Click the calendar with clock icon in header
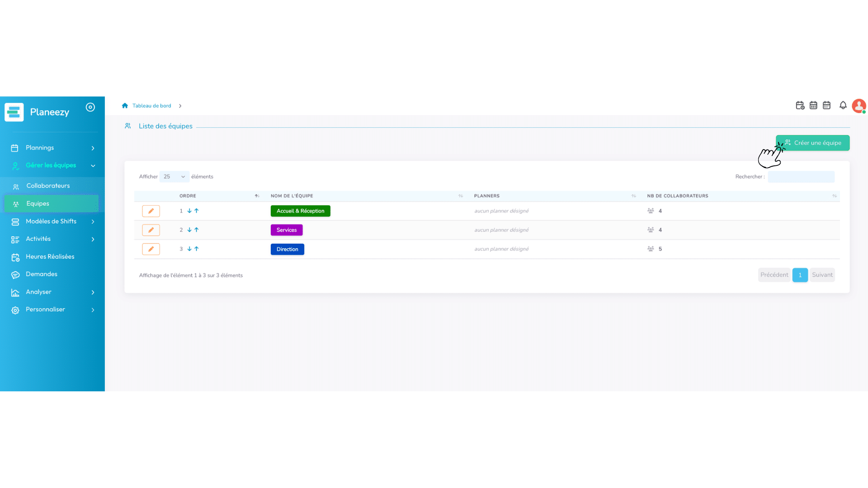 pyautogui.click(x=800, y=105)
